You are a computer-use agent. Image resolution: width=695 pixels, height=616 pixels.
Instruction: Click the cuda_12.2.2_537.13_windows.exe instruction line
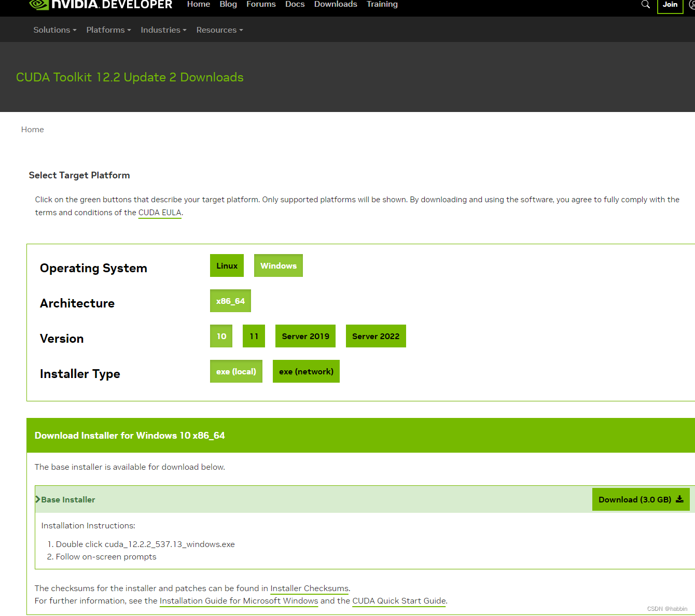[x=145, y=544]
